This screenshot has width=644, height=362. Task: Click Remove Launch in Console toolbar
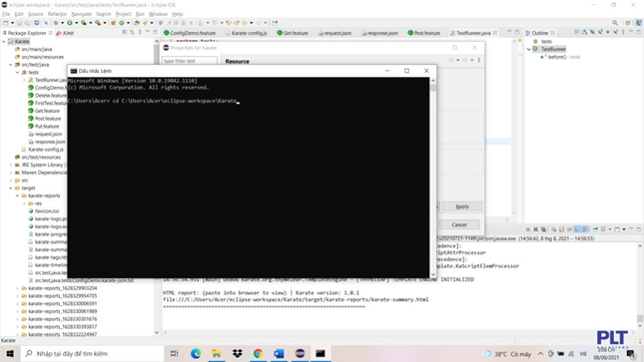pyautogui.click(x=535, y=229)
